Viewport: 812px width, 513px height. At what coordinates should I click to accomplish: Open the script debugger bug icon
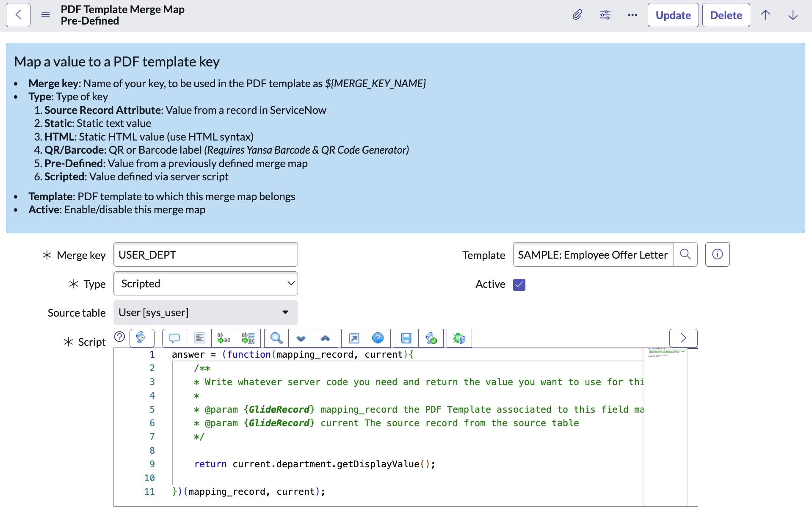click(x=459, y=338)
